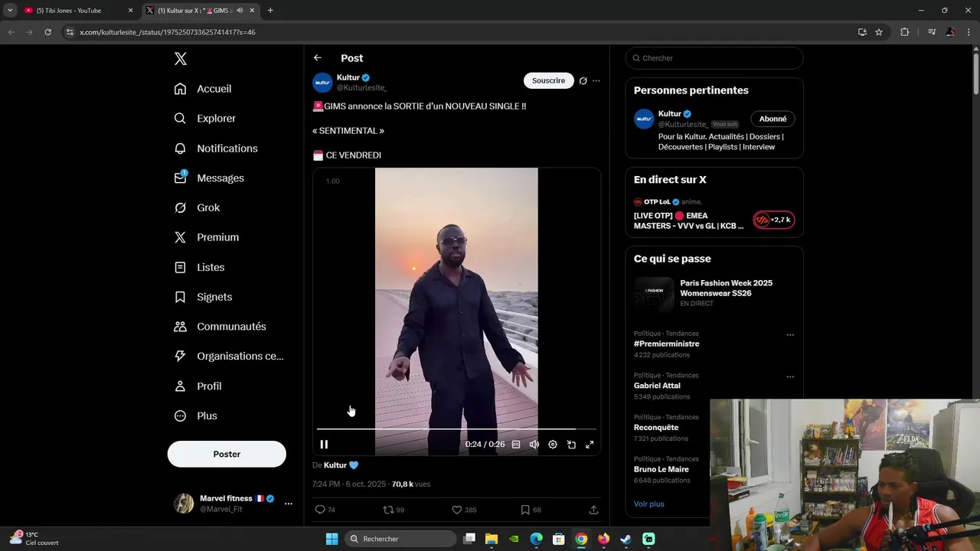Viewport: 980px width, 551px height.
Task: Open Signets bookmarks icon in sidebar
Action: tap(180, 297)
